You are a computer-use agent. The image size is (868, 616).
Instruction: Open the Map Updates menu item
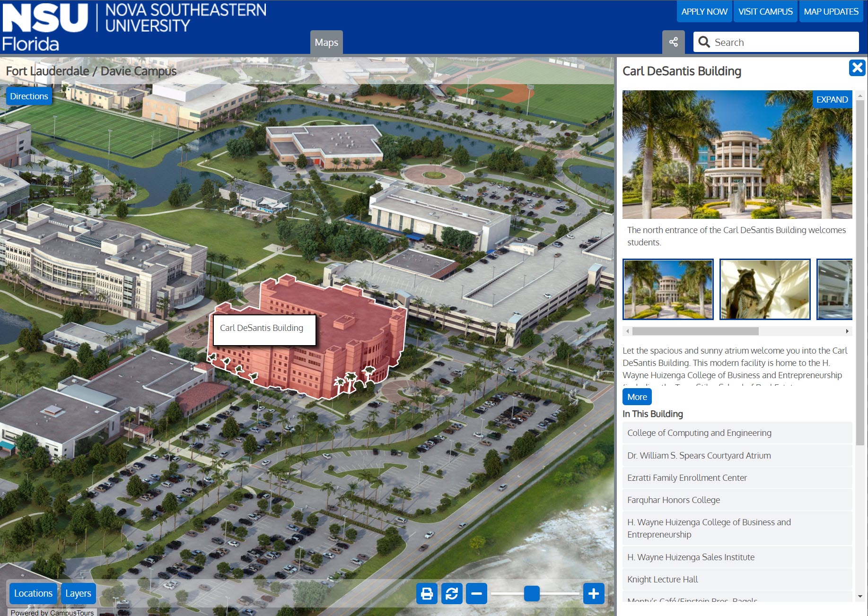[x=831, y=12]
